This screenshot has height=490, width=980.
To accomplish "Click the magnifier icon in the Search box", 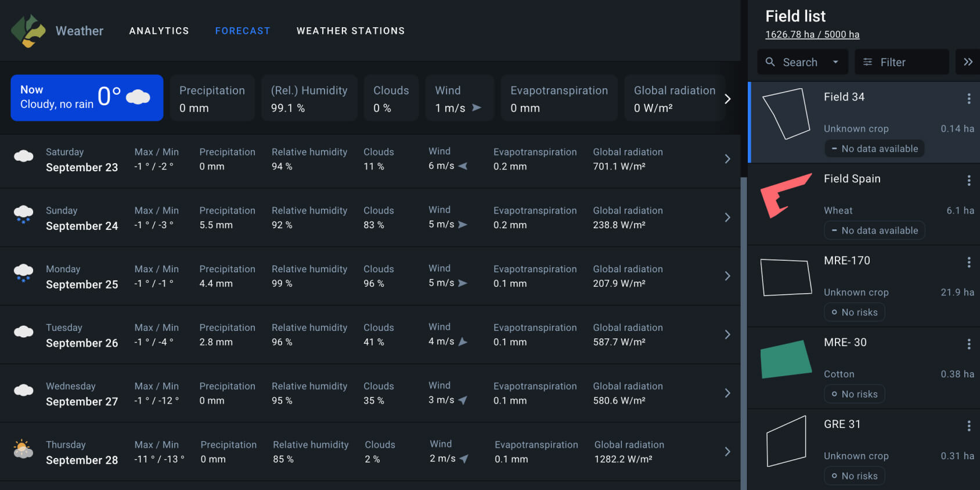I will pyautogui.click(x=770, y=62).
